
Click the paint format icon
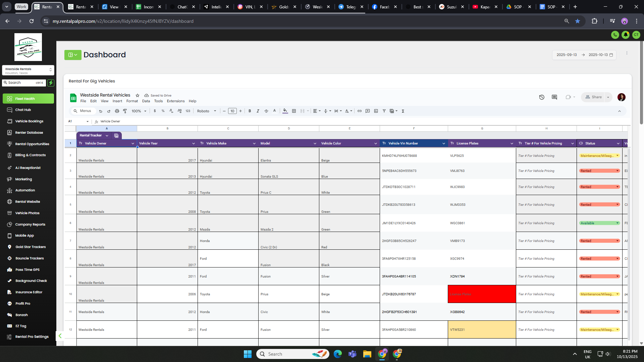[125, 111]
